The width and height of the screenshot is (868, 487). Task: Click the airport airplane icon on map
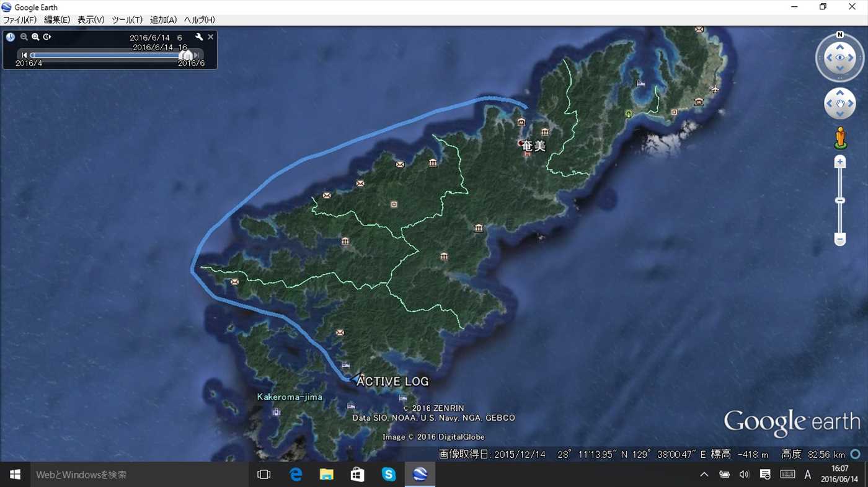tap(715, 89)
